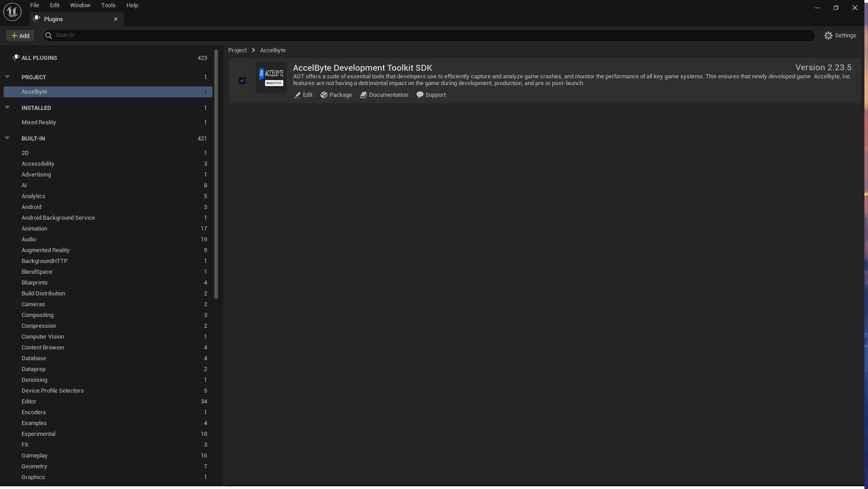This screenshot has height=489, width=868.
Task: Click the category list scrollbar
Action: coord(216,174)
